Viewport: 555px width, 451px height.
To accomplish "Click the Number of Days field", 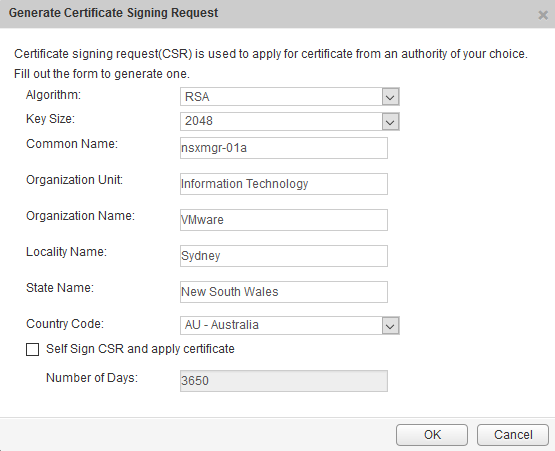I will coord(284,381).
